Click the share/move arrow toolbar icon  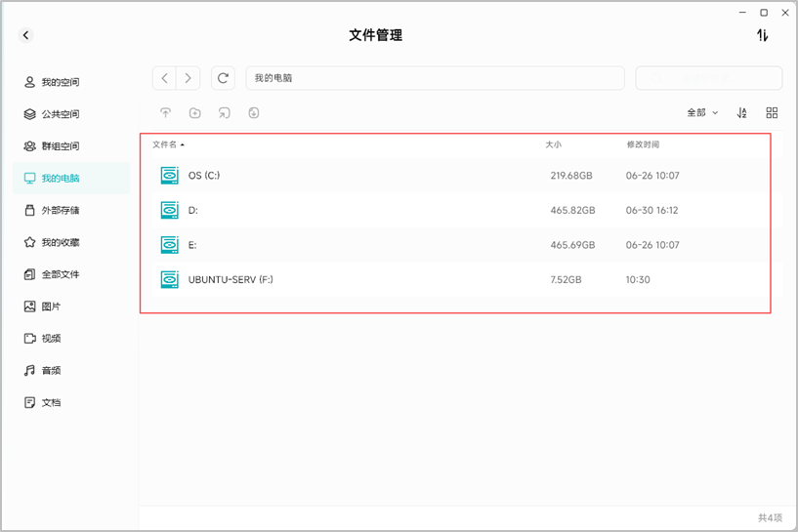click(225, 113)
